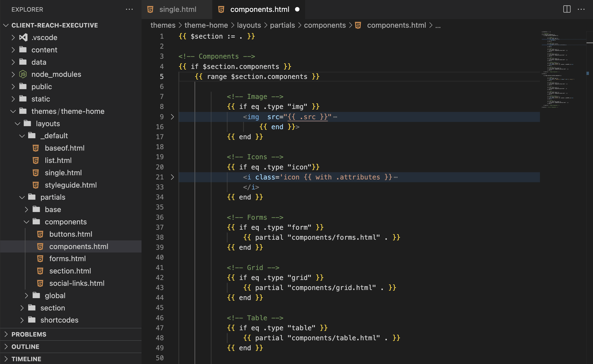Click components breadcrumb segment
The height and width of the screenshot is (364, 593).
tap(325, 25)
